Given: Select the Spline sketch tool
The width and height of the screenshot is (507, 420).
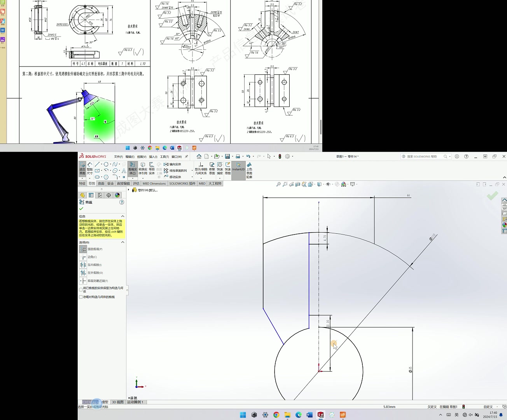Looking at the screenshot, I should 115,164.
